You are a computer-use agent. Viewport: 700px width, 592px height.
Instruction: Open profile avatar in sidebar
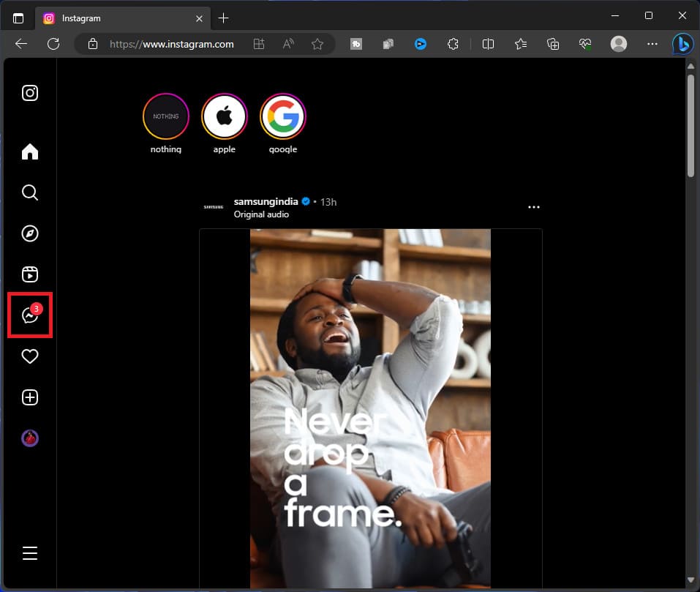click(30, 438)
